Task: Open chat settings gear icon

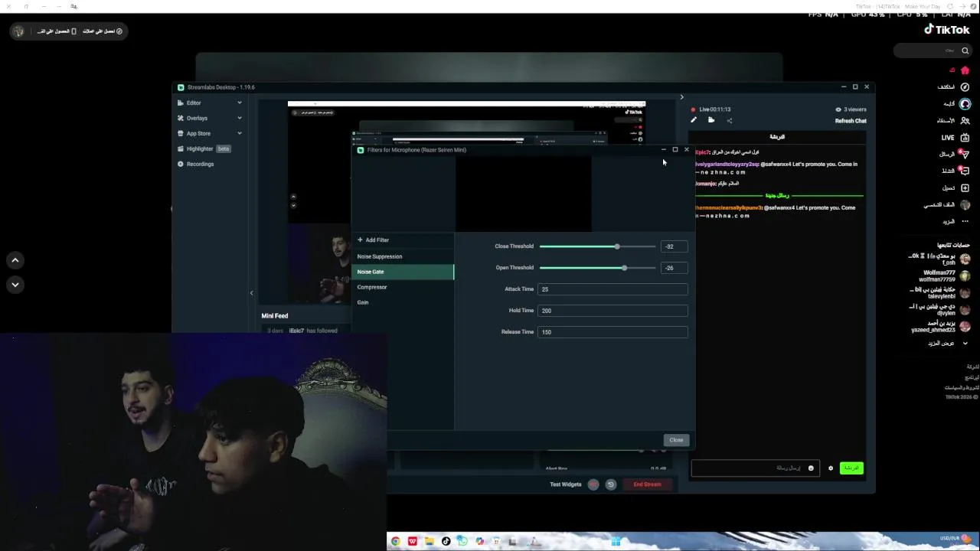Action: 831,468
